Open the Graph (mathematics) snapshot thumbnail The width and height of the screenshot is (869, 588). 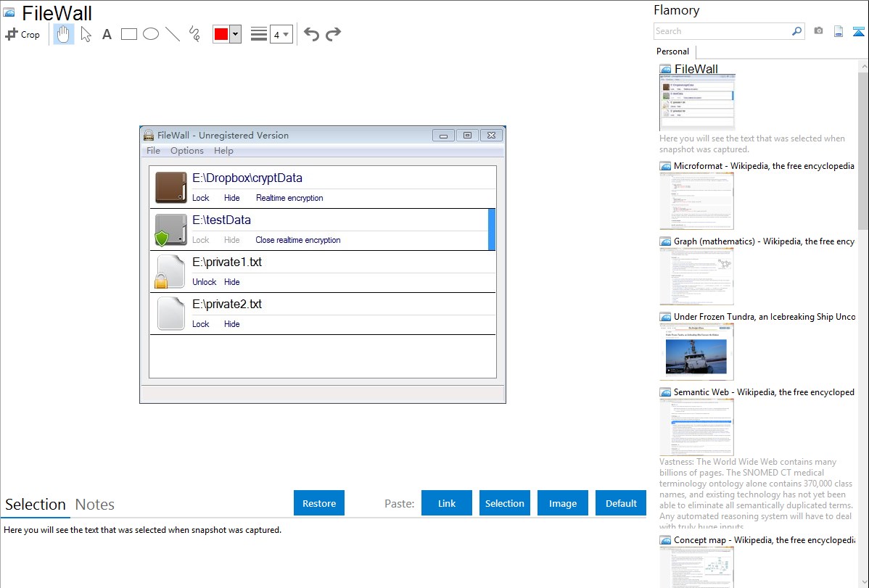click(696, 276)
